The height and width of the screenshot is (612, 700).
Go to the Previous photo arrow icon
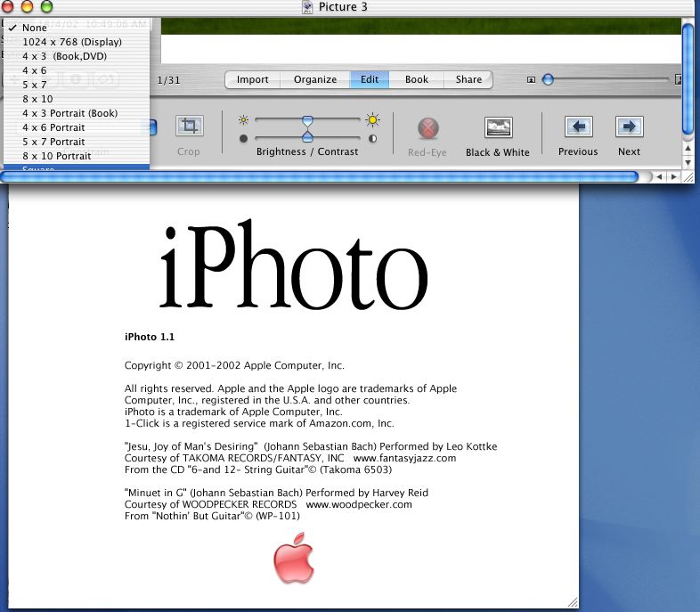579,126
